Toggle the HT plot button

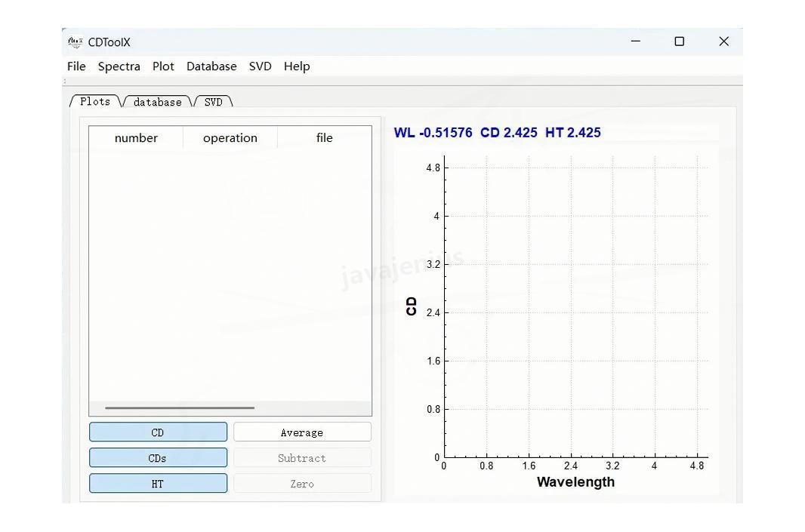[158, 483]
